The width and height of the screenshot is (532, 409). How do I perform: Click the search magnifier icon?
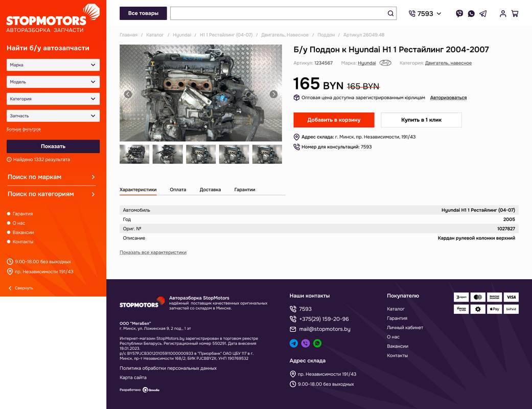(390, 13)
